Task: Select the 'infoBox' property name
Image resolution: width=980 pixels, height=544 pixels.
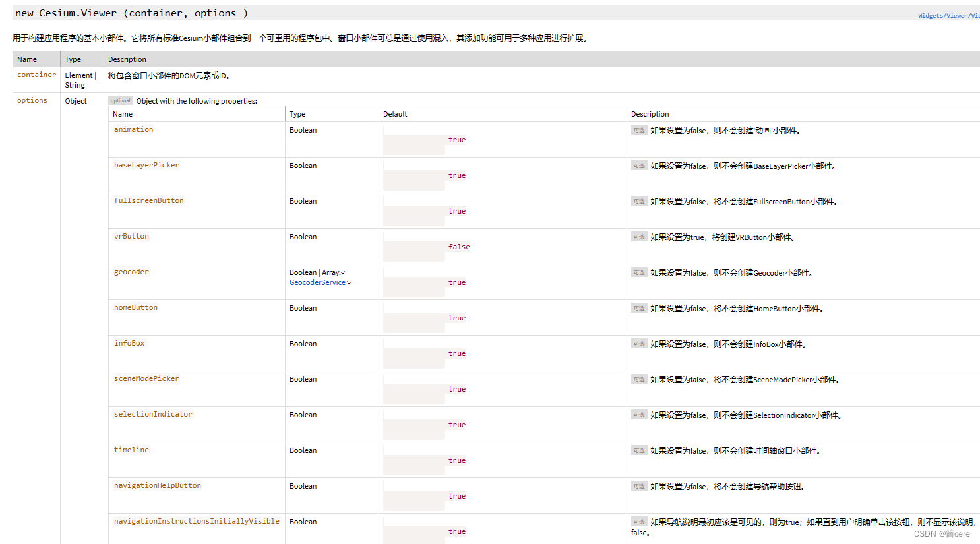Action: [129, 343]
